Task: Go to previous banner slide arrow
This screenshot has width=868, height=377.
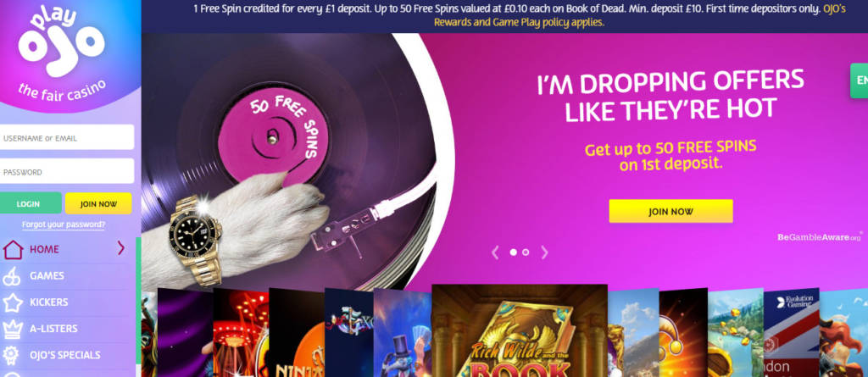Action: [x=495, y=252]
